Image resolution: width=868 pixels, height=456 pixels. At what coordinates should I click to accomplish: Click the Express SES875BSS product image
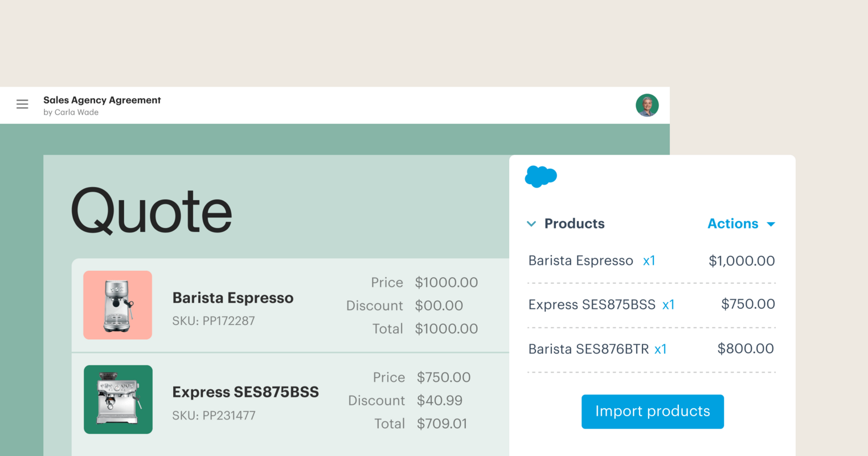tap(118, 399)
